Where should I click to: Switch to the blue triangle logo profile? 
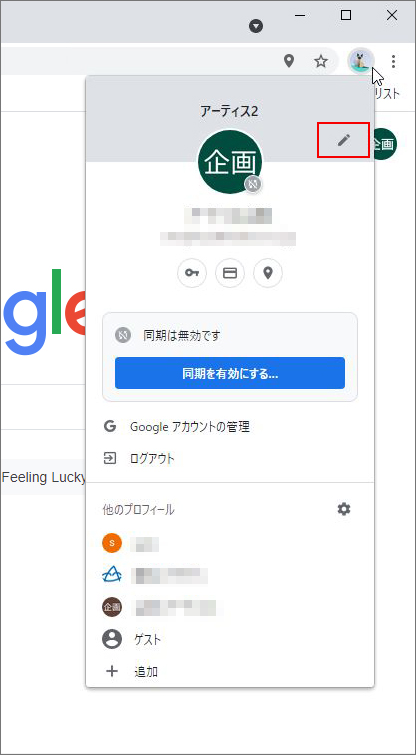230,575
